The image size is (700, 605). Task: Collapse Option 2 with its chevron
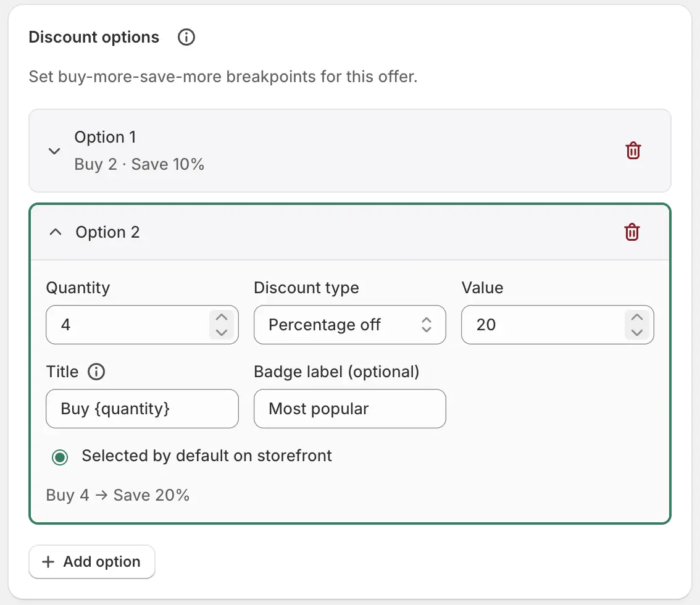(x=56, y=232)
